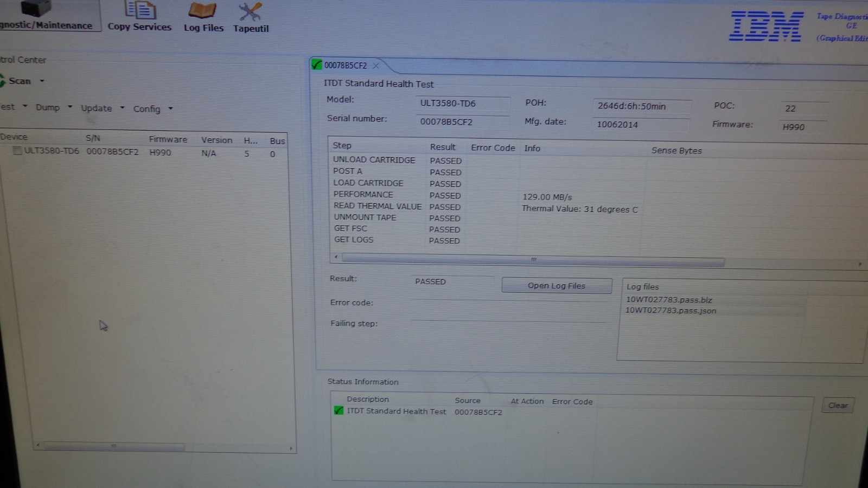Screen dimensions: 868x488
Task: Click the Description column header
Action: coord(368,399)
